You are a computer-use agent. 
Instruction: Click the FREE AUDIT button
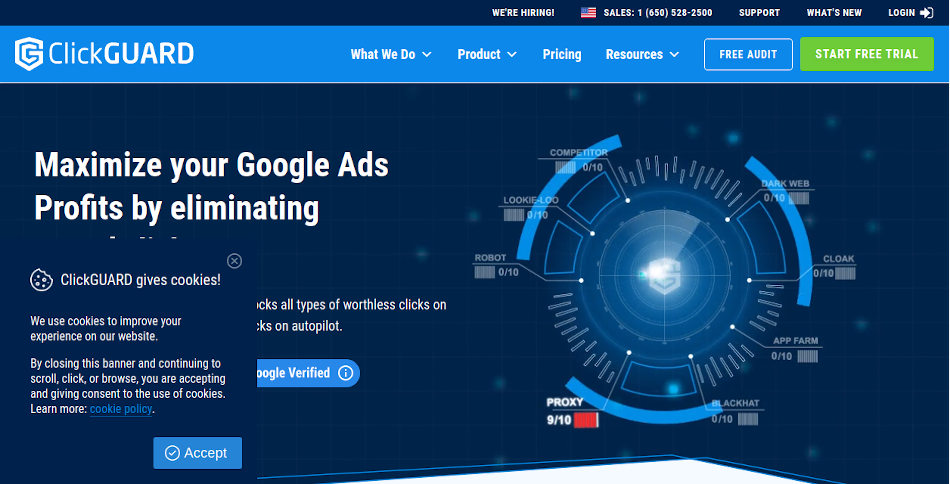coord(748,55)
